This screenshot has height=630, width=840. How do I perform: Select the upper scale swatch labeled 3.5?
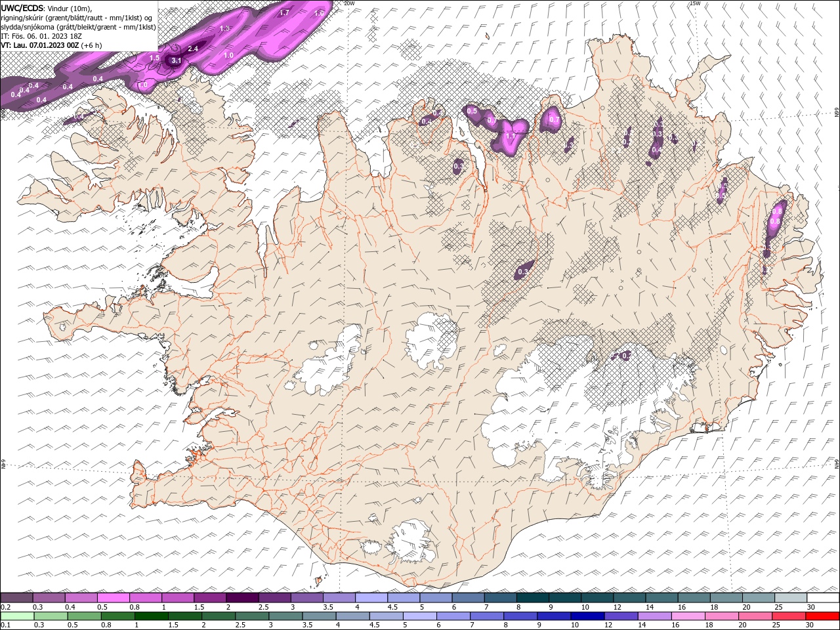(339, 598)
